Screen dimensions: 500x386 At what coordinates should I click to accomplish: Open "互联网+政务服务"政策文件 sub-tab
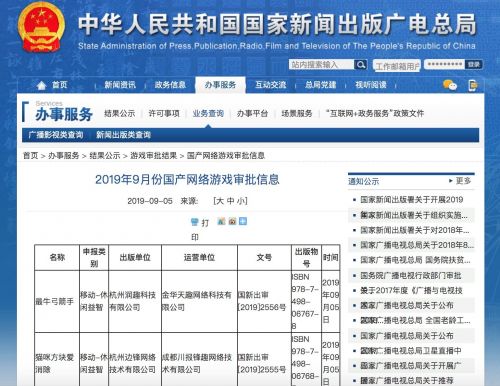375,114
